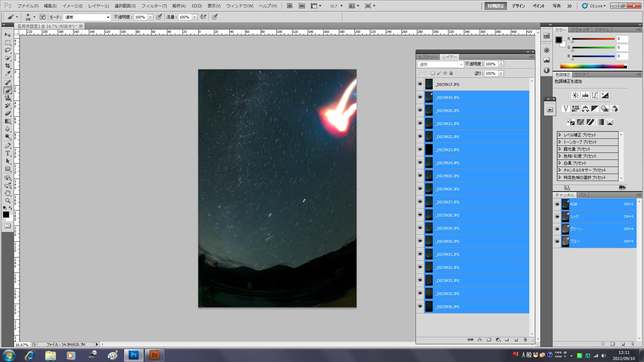Toggle visibility of _DSC9923.JPG layer
Image resolution: width=644 pixels, height=362 pixels.
[420, 149]
